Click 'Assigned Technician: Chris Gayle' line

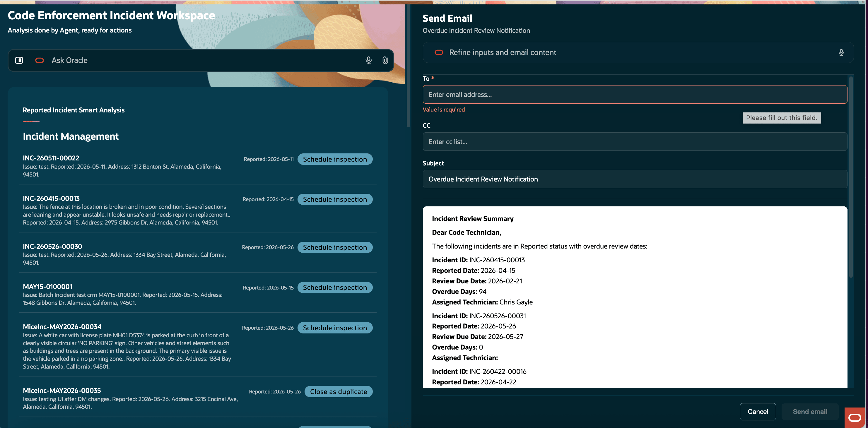pos(482,302)
